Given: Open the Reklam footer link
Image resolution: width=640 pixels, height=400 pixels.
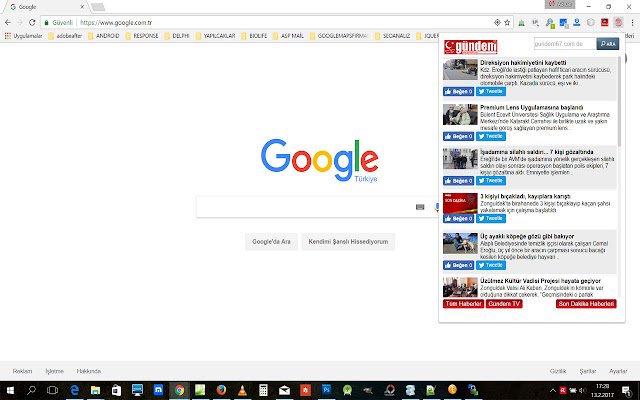Looking at the screenshot, I should click(22, 371).
